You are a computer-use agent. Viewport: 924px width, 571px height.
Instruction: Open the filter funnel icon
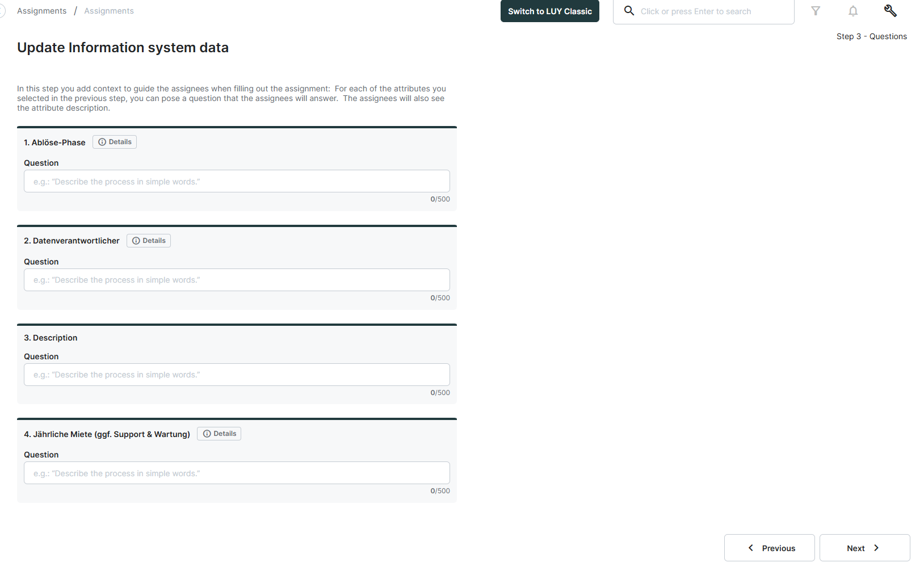816,11
